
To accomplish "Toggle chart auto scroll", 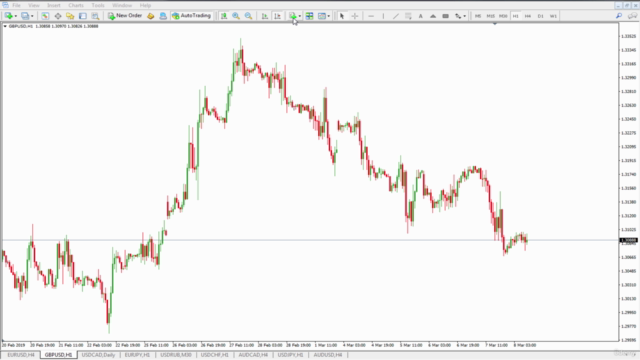I will 264,16.
